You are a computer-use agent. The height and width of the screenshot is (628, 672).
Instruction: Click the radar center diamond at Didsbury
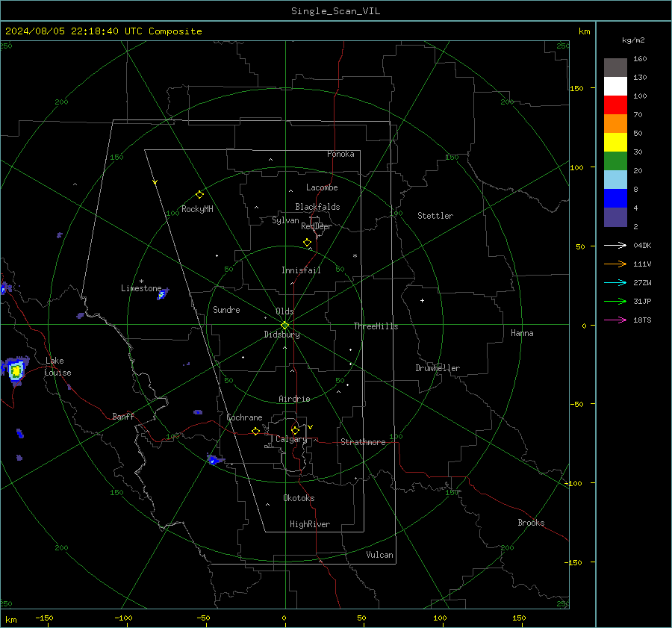point(285,325)
